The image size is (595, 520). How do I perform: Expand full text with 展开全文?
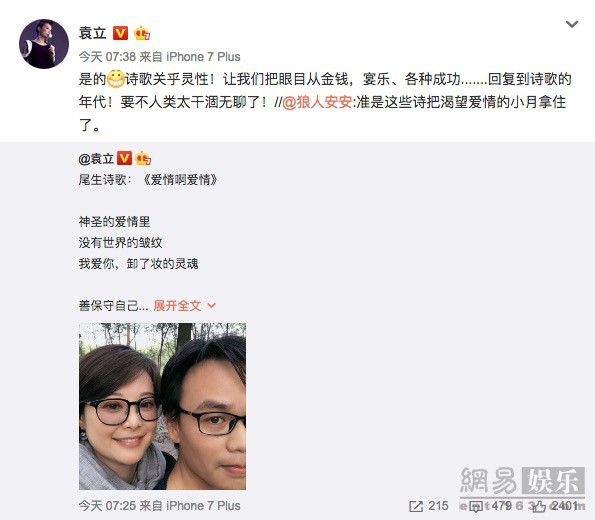[x=177, y=306]
